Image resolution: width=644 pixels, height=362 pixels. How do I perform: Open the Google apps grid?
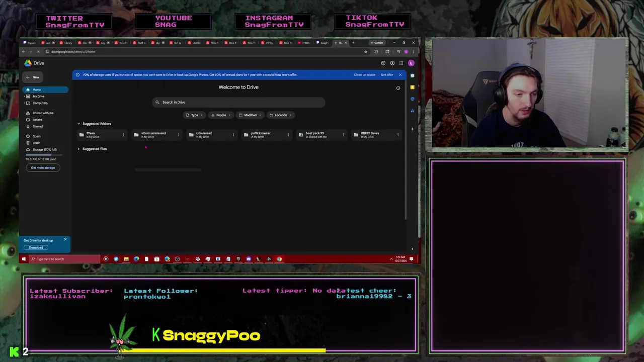pos(401,63)
